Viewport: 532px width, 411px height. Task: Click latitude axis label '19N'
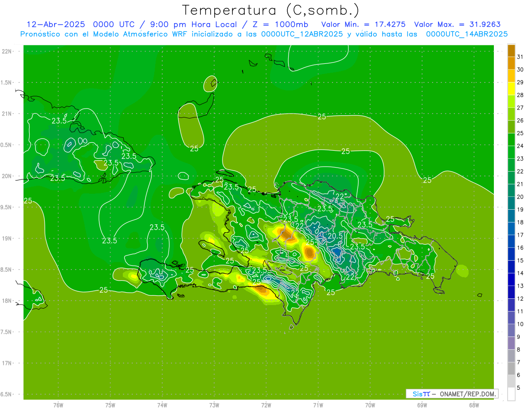[7, 239]
